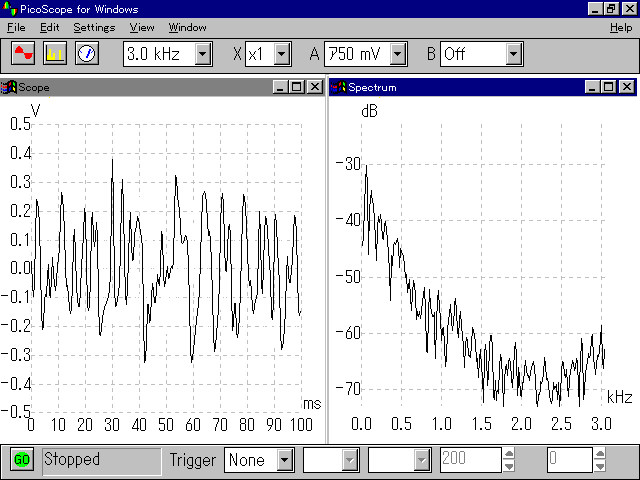Close the Spectrum window
This screenshot has height=480, width=640.
coord(627,87)
